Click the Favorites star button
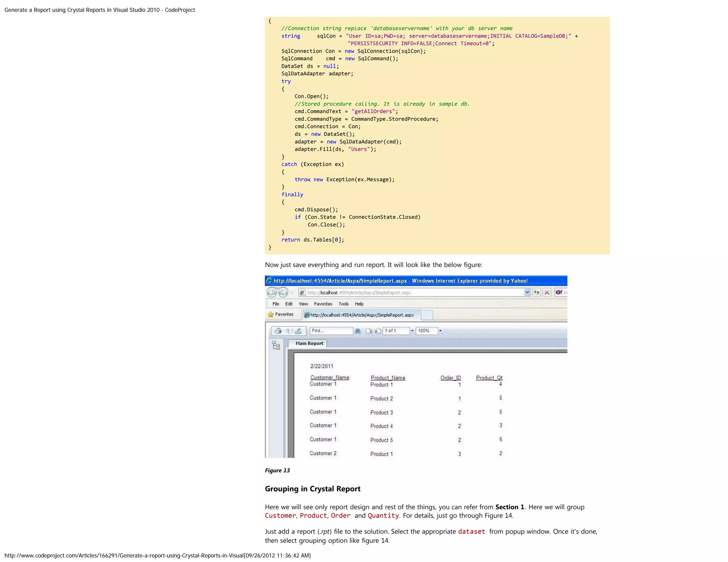 pos(280,314)
